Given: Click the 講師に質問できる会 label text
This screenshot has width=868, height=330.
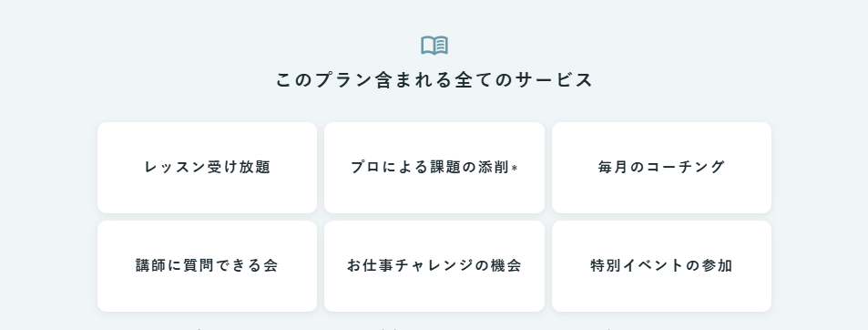Looking at the screenshot, I should point(207,266).
